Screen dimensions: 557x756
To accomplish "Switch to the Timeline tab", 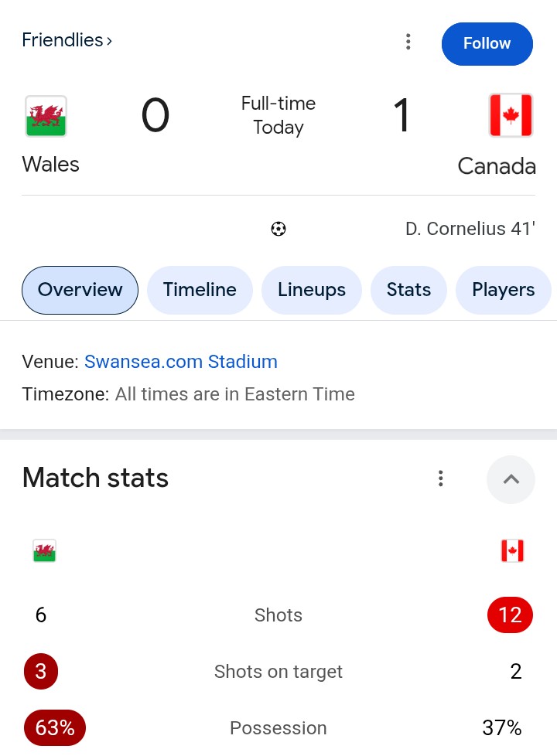I will [200, 290].
